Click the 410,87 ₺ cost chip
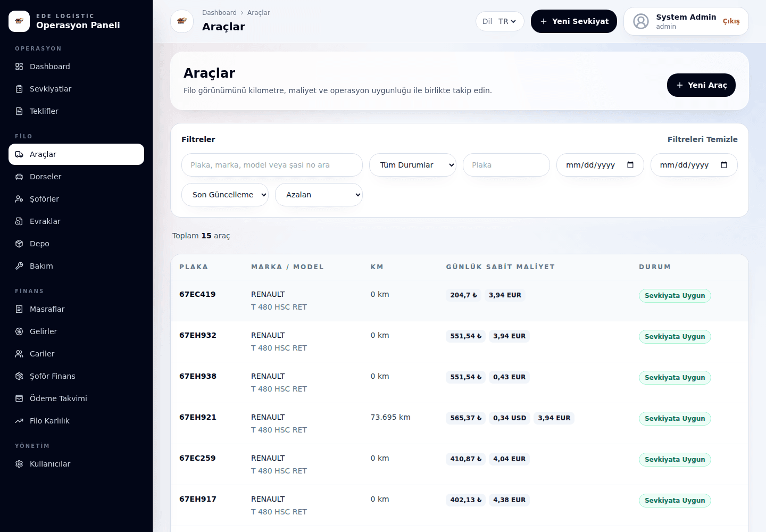 tap(466, 459)
